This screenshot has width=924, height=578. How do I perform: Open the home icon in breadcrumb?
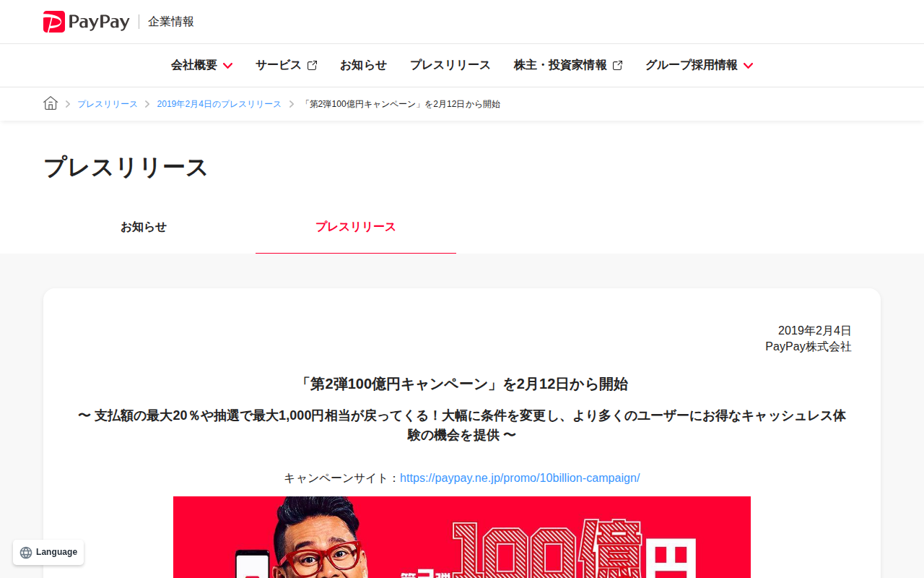coord(51,103)
